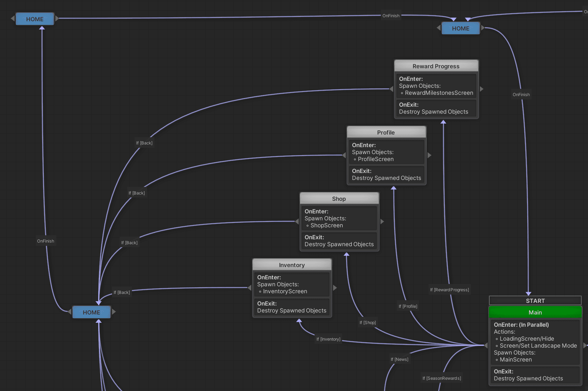This screenshot has width=588, height=391.
Task: Select the bottom-left HOME portal node
Action: 91,312
